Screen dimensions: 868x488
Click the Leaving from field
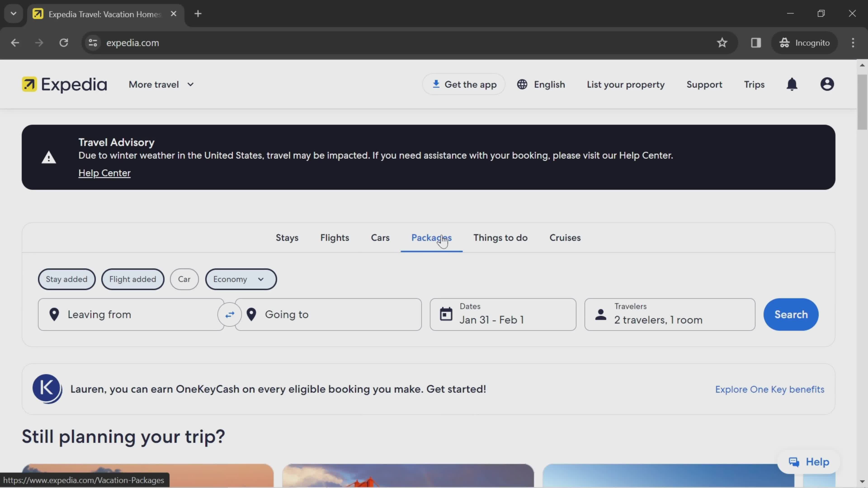131,314
